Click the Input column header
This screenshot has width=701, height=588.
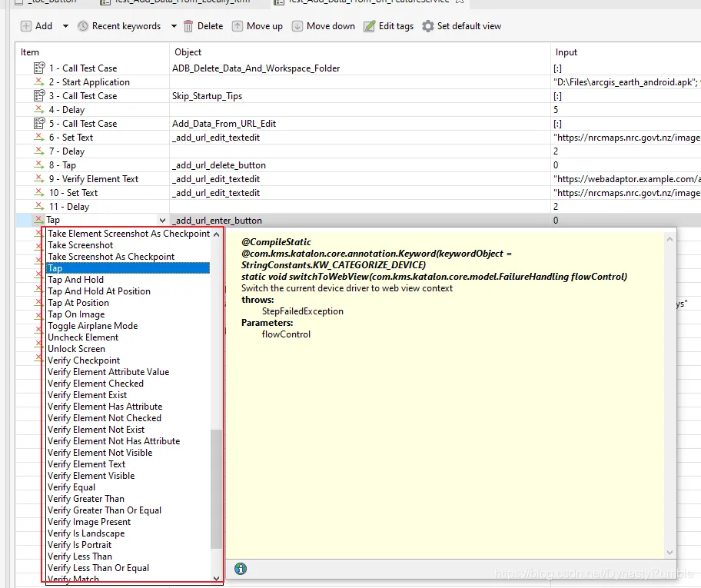pyautogui.click(x=626, y=52)
